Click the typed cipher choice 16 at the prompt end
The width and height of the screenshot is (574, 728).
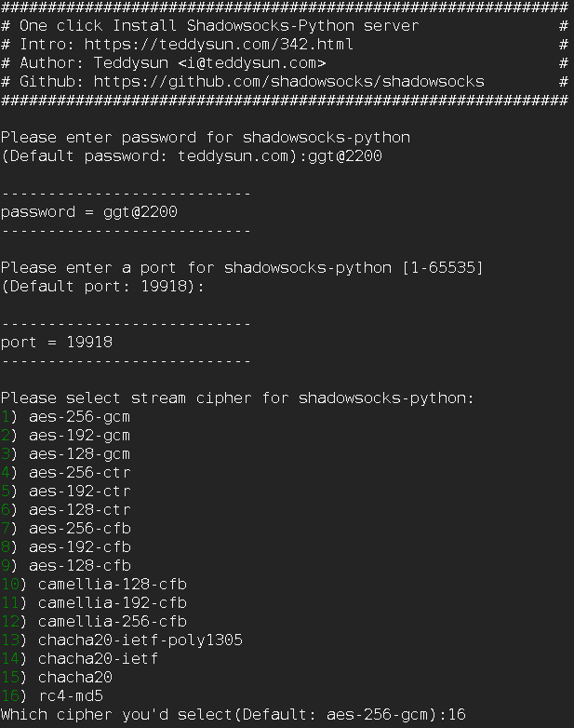(x=457, y=714)
